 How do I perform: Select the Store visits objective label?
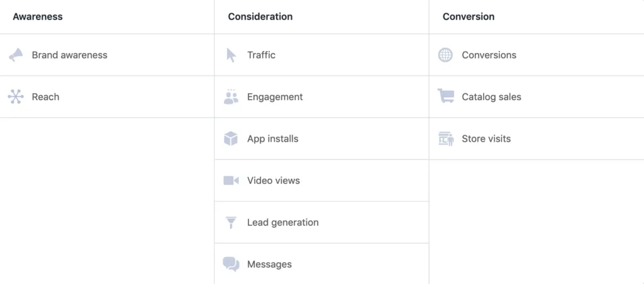[x=486, y=139]
